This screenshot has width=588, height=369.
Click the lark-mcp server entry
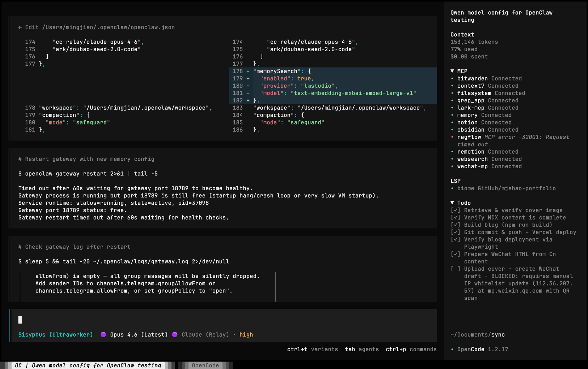[488, 108]
